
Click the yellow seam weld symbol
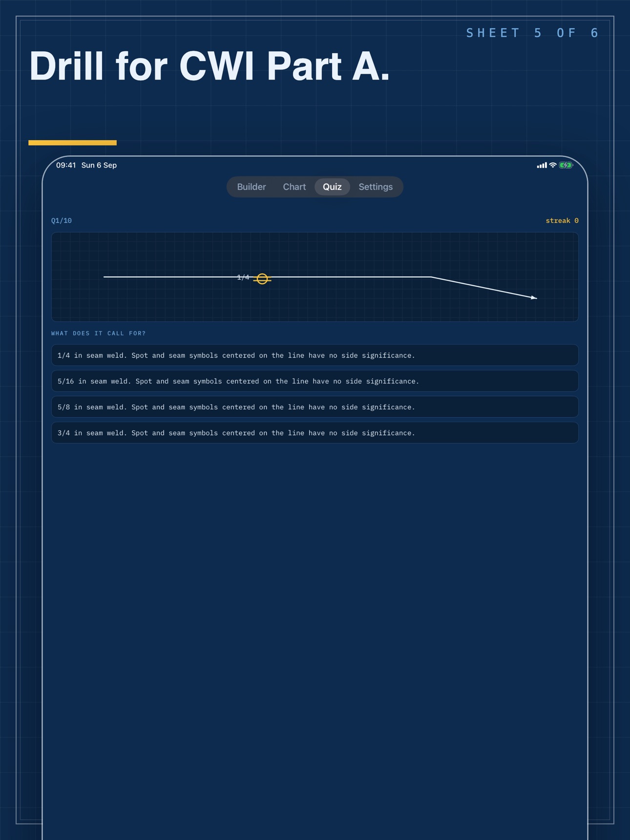(x=262, y=279)
